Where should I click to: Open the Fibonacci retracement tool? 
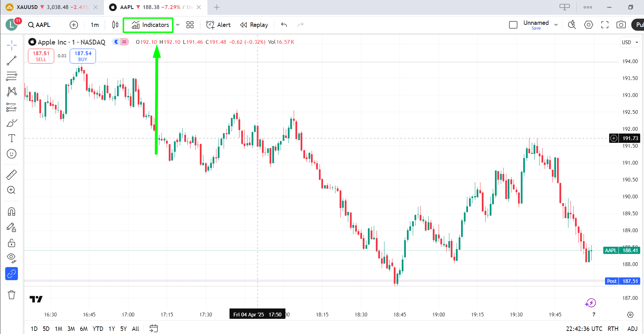[11, 76]
